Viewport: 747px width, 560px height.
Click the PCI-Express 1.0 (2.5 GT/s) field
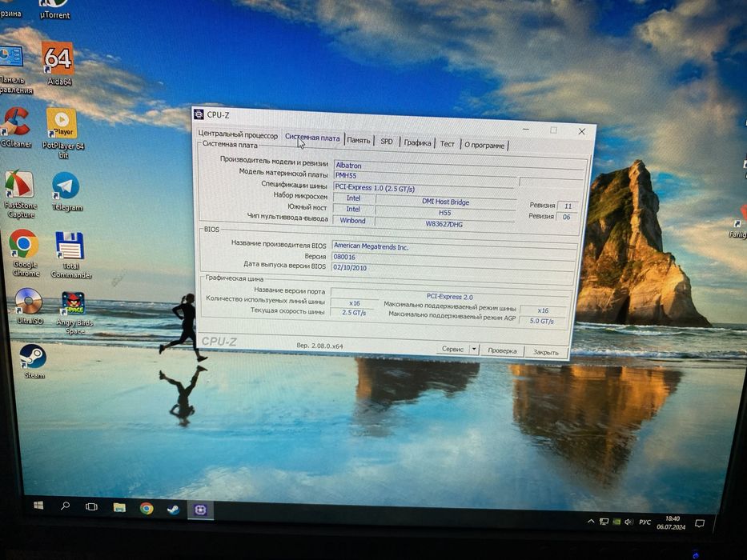(x=425, y=188)
